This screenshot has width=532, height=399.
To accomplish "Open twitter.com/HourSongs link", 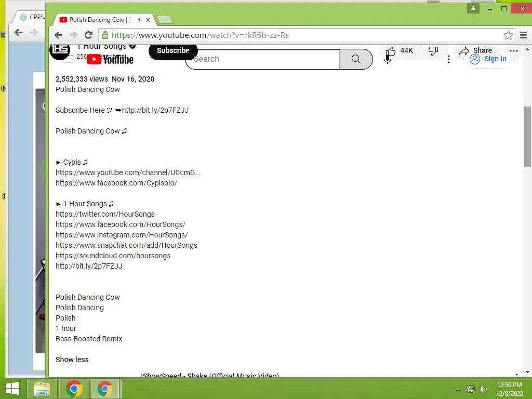I will tap(105, 214).
